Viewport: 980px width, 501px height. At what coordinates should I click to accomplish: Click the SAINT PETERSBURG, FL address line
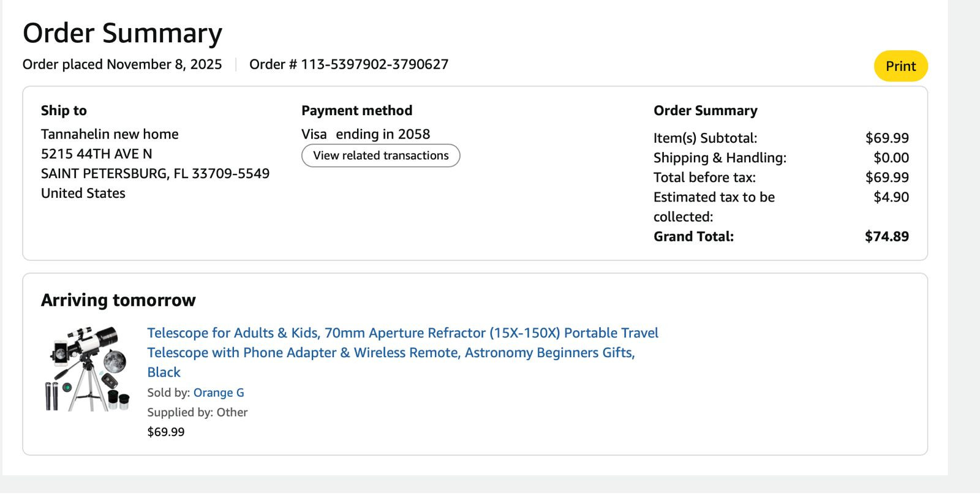155,173
